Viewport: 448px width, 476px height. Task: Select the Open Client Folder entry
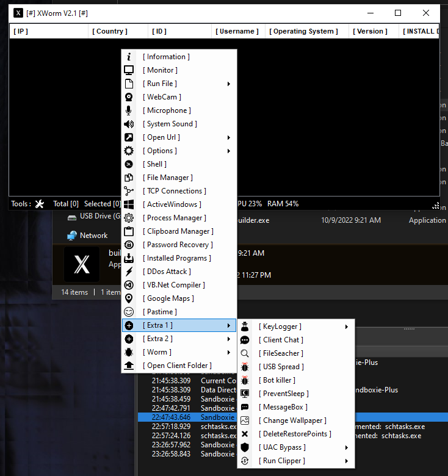(179, 366)
